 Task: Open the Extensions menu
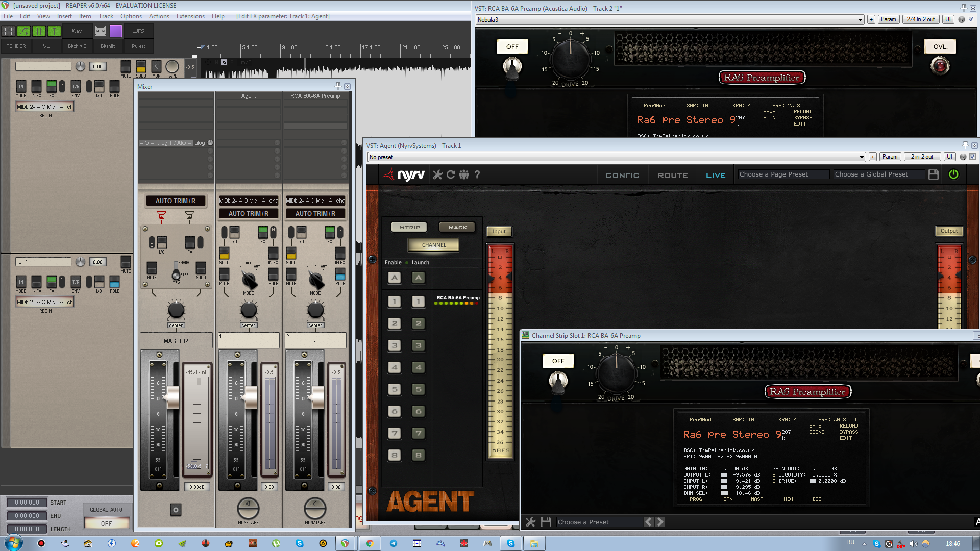tap(190, 16)
